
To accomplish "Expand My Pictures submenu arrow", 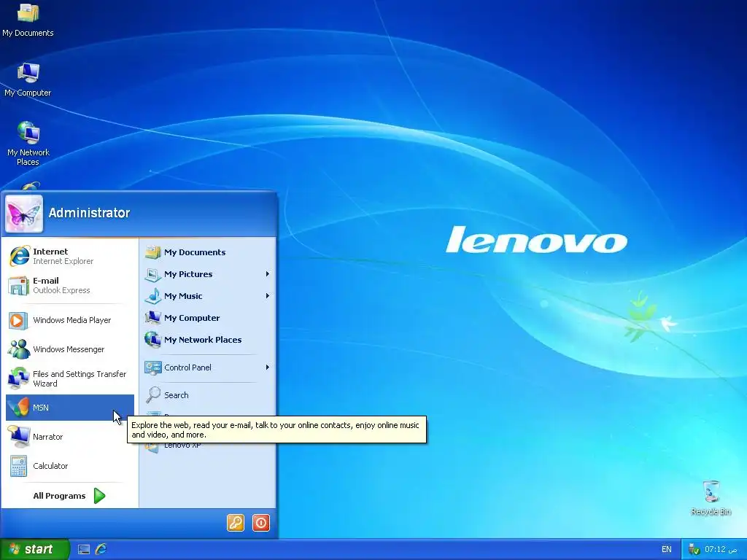I will (x=267, y=274).
